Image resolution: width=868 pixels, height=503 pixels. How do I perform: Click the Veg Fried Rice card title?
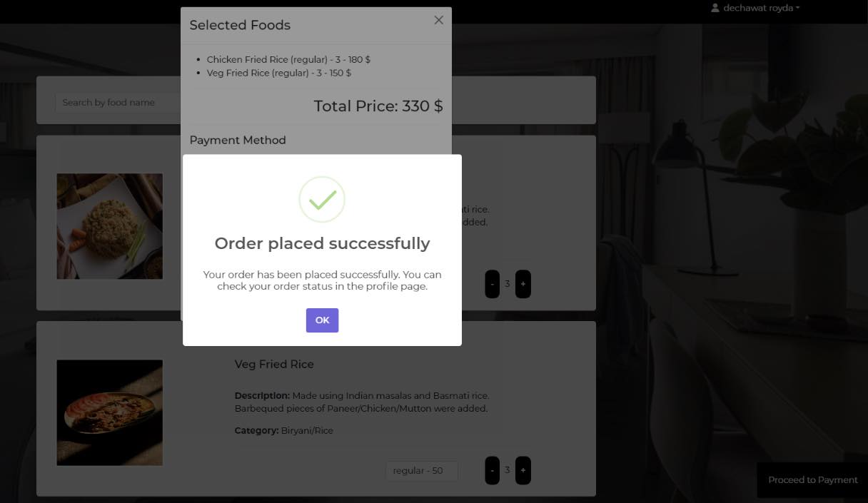[x=274, y=364]
